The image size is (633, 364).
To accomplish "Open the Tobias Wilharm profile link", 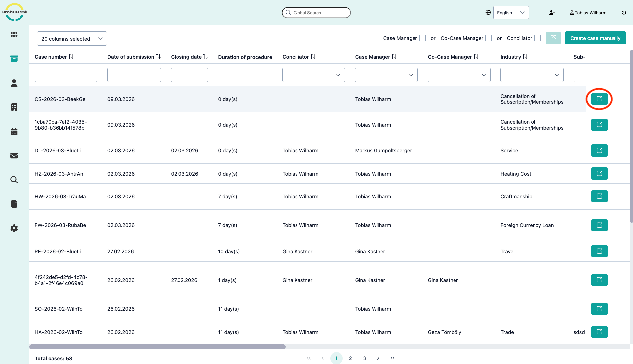I will 588,13.
